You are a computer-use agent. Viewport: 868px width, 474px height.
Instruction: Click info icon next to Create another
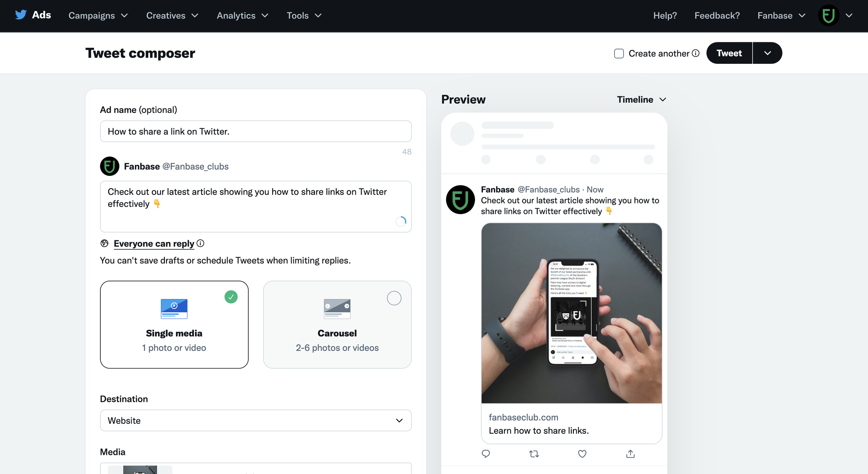(695, 53)
